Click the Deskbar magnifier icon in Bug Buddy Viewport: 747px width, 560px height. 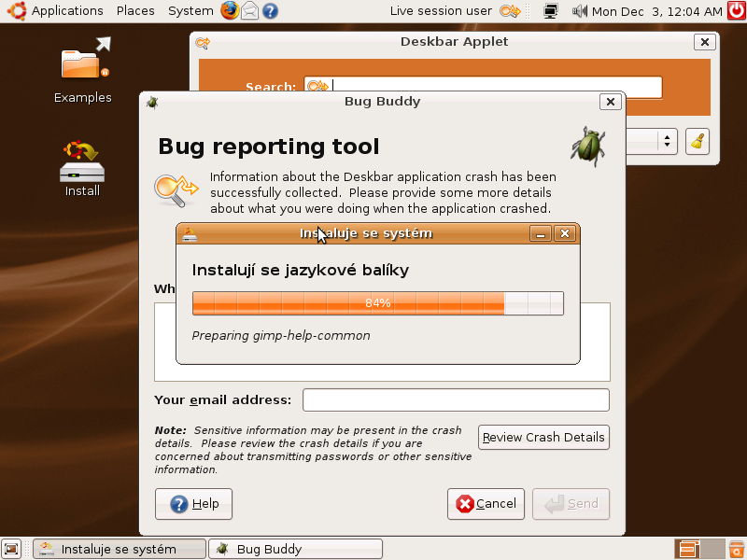point(176,190)
